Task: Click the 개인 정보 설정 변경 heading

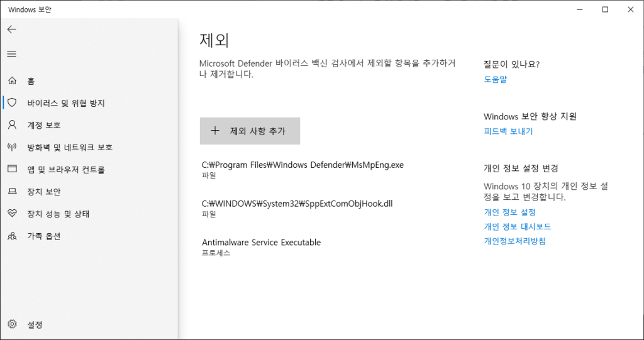Action: click(x=521, y=168)
